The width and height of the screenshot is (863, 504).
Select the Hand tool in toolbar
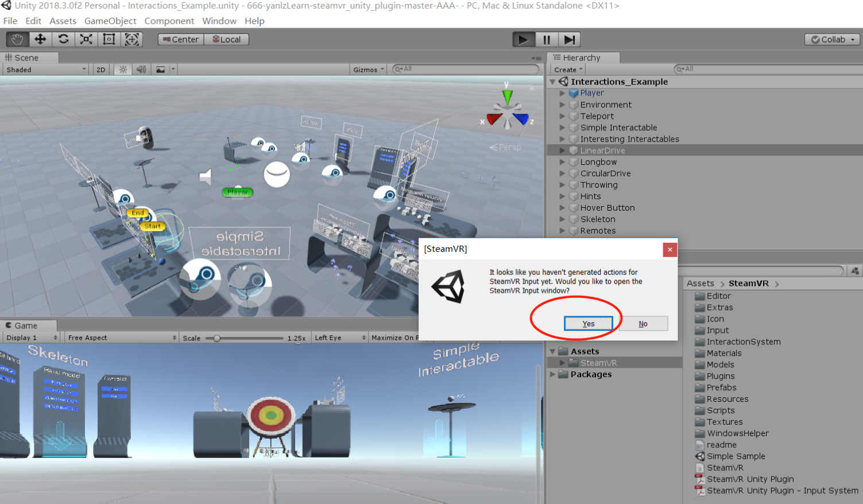[x=17, y=39]
